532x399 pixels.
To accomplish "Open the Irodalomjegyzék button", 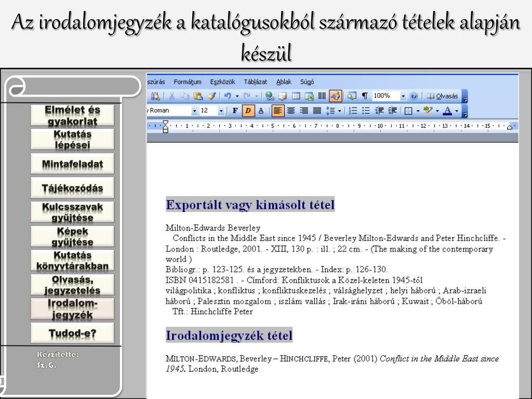I will click(72, 309).
